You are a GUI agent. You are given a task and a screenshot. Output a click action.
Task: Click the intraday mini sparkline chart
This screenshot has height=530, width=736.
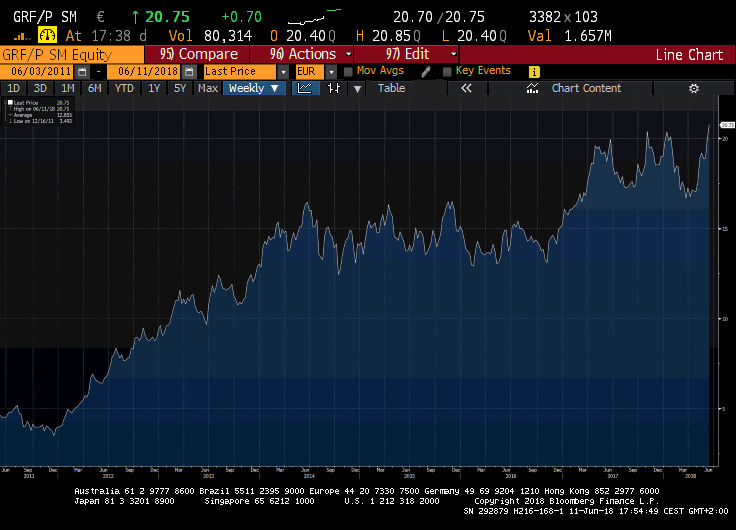coord(314,16)
